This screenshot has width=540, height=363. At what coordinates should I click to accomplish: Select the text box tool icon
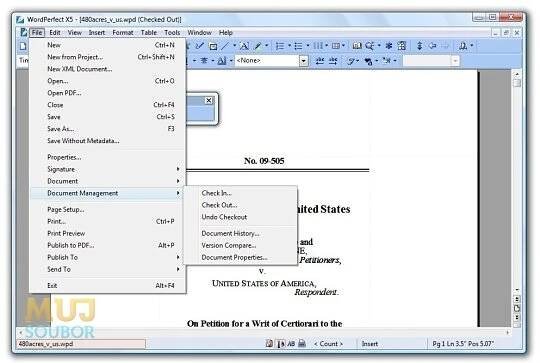[x=213, y=46]
